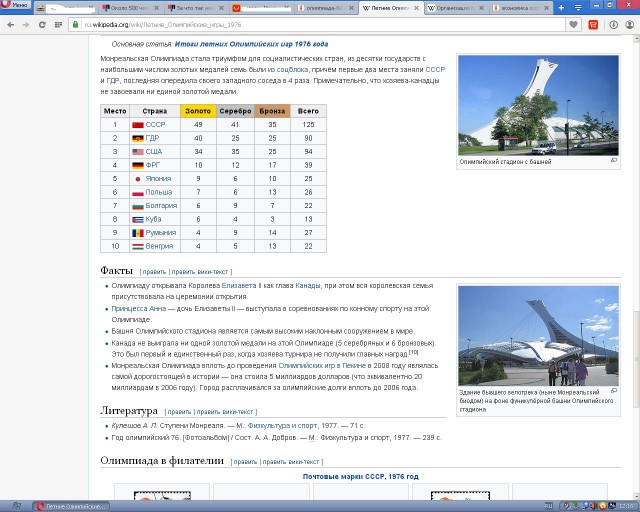Click the Бронза column header

tap(272, 111)
